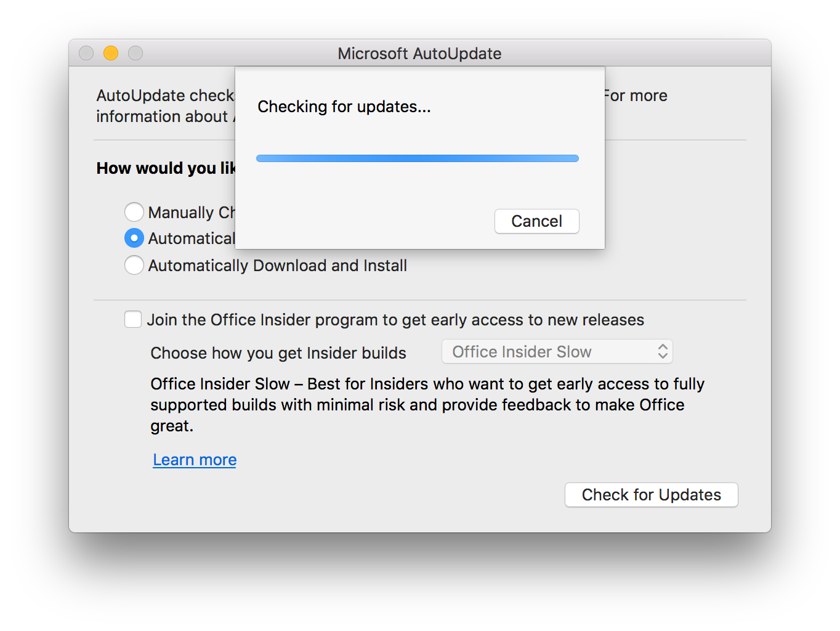The width and height of the screenshot is (840, 631).
Task: Cancel the update check
Action: 536,221
